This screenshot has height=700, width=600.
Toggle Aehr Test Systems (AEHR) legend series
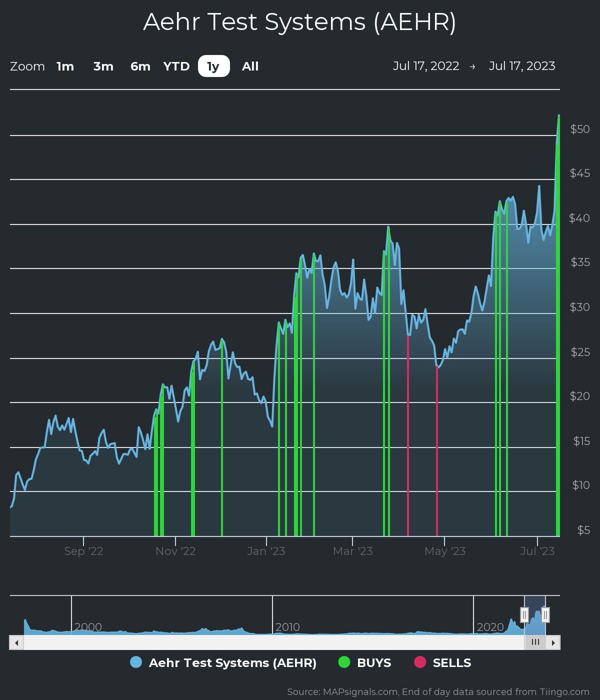(x=223, y=662)
